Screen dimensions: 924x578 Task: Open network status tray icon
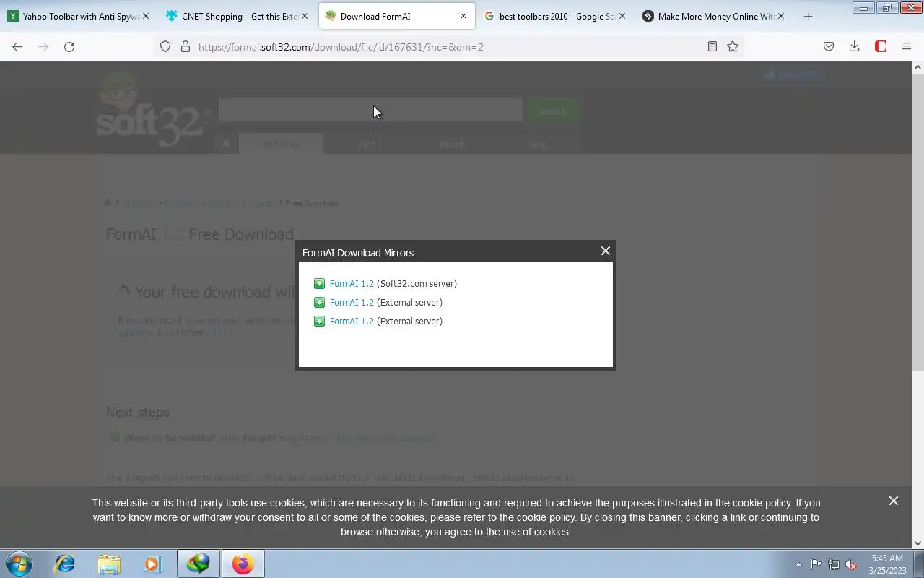834,564
